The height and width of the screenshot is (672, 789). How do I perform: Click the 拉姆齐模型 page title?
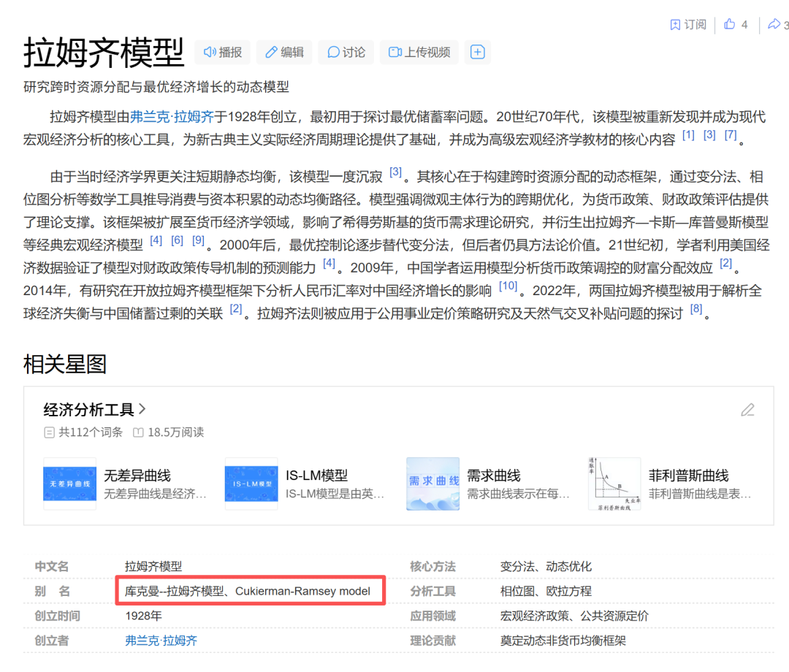pos(104,53)
